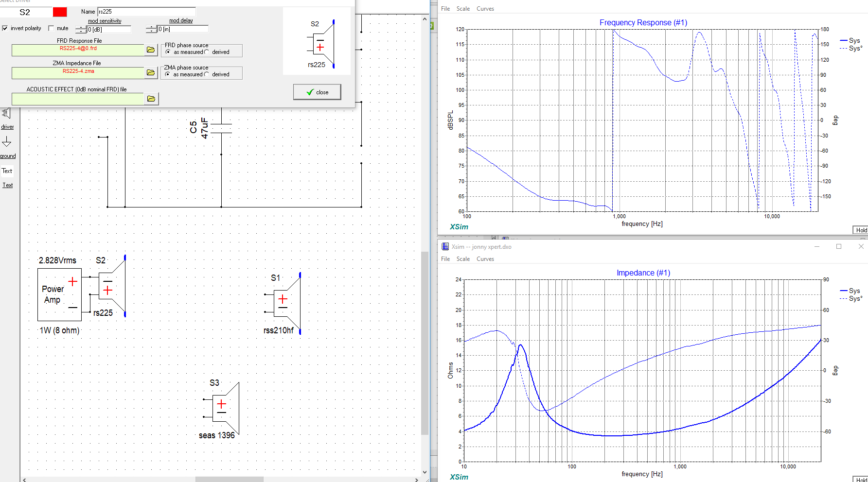Image resolution: width=868 pixels, height=482 pixels.
Task: Open FRD Response File browse folder icon
Action: click(x=151, y=50)
